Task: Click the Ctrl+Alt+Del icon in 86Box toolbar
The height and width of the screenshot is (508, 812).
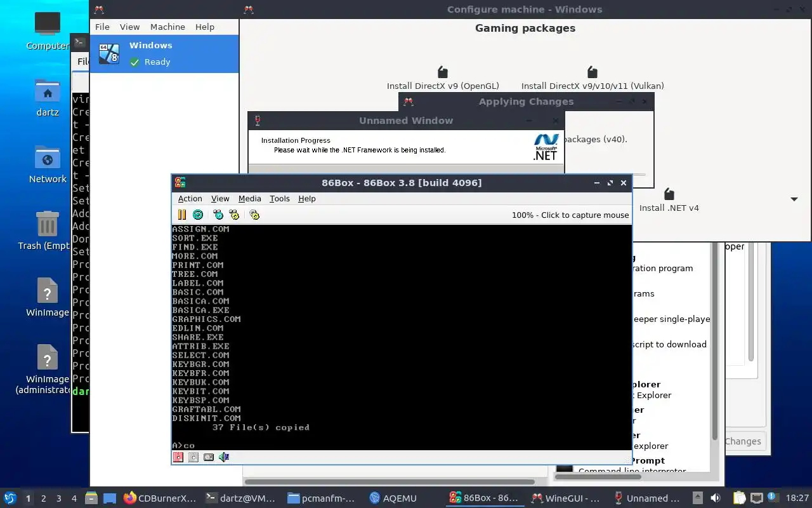Action: click(218, 215)
